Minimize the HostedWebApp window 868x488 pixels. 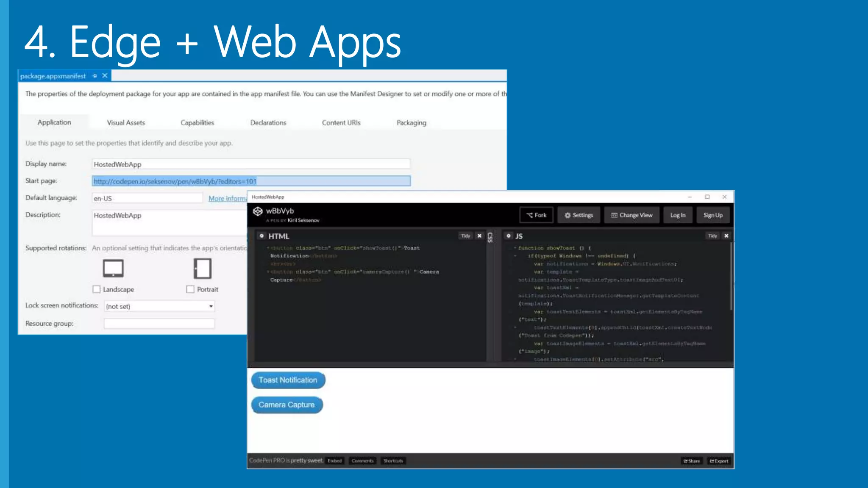[x=690, y=197]
